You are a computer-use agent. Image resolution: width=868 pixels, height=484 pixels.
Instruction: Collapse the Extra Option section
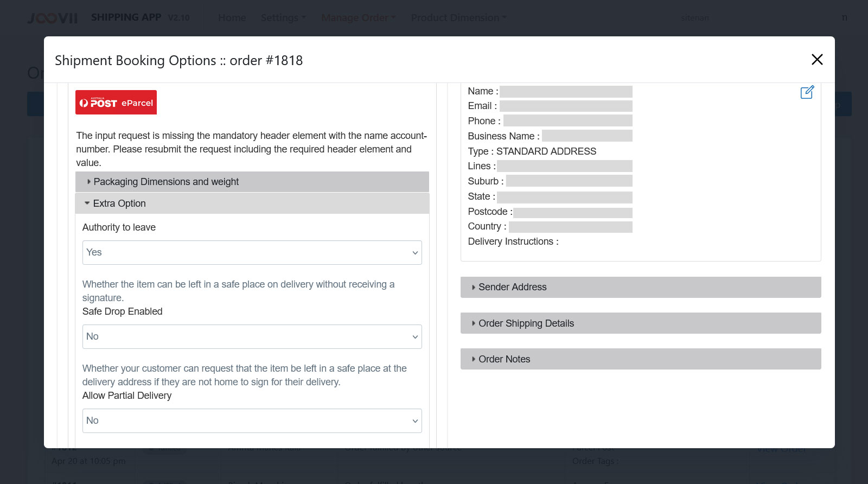[252, 203]
